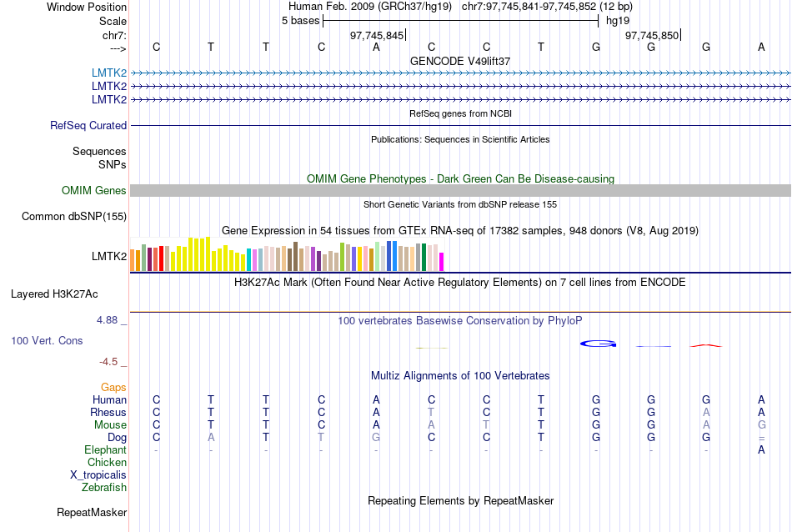Image resolution: width=792 pixels, height=532 pixels.
Task: Click LMTK2 label beside the GTEx bar chart
Action: pos(109,256)
